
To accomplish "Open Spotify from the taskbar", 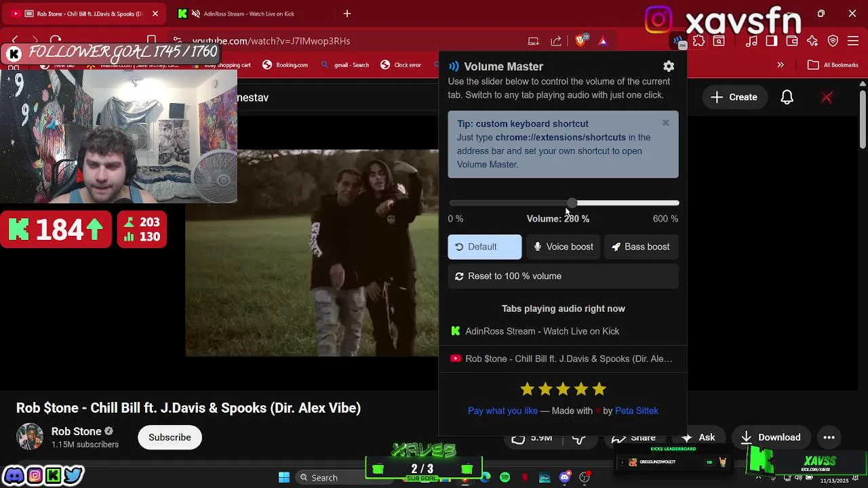I will pos(505,477).
